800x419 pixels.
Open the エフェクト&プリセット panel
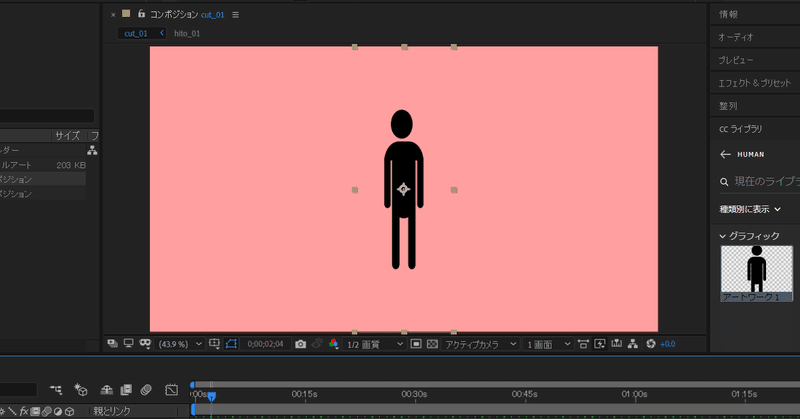755,83
